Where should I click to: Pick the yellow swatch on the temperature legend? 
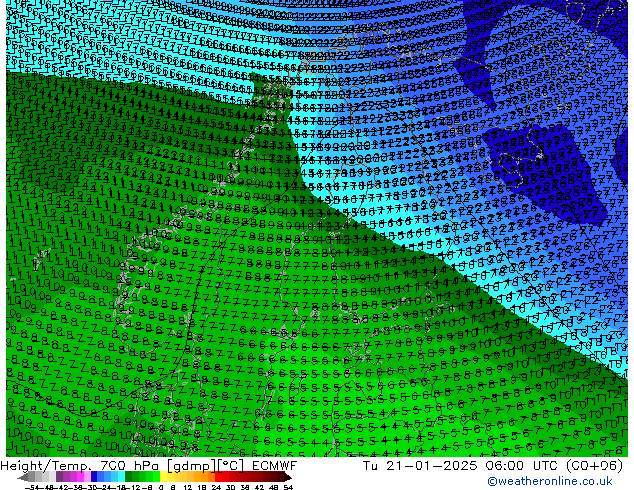tap(163, 476)
